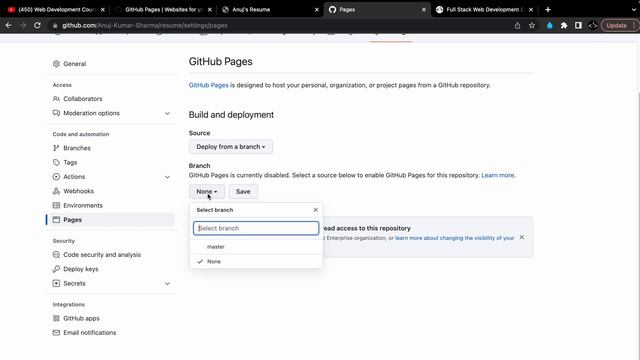Click the share page icon

(x=518, y=25)
